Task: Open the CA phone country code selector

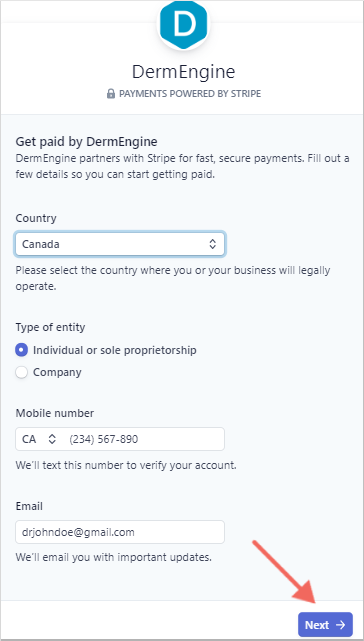Action: click(38, 439)
